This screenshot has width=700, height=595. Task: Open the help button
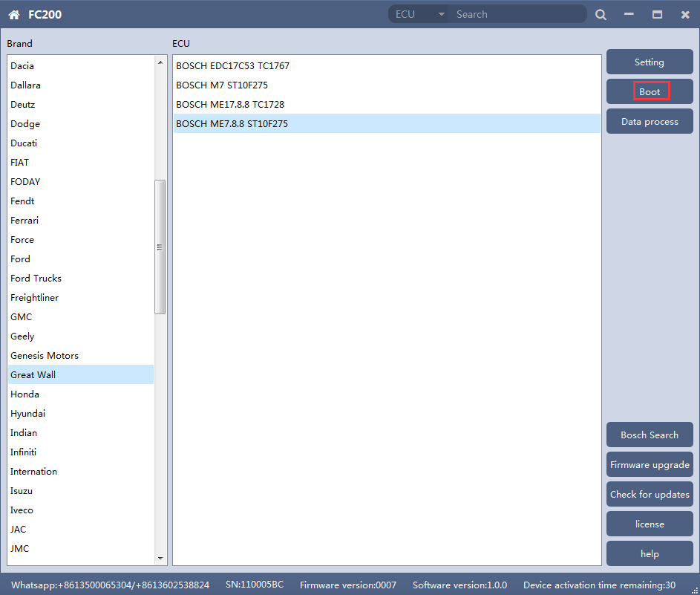click(x=650, y=553)
